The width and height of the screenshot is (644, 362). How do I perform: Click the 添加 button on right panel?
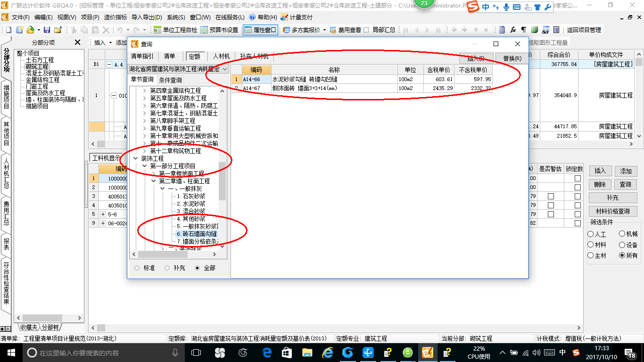[626, 171]
